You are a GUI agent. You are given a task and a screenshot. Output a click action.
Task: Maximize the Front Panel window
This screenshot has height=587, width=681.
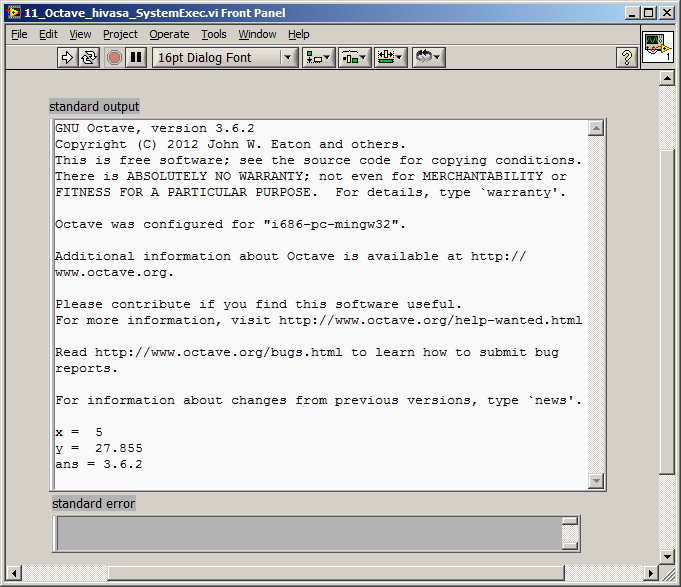(x=649, y=13)
